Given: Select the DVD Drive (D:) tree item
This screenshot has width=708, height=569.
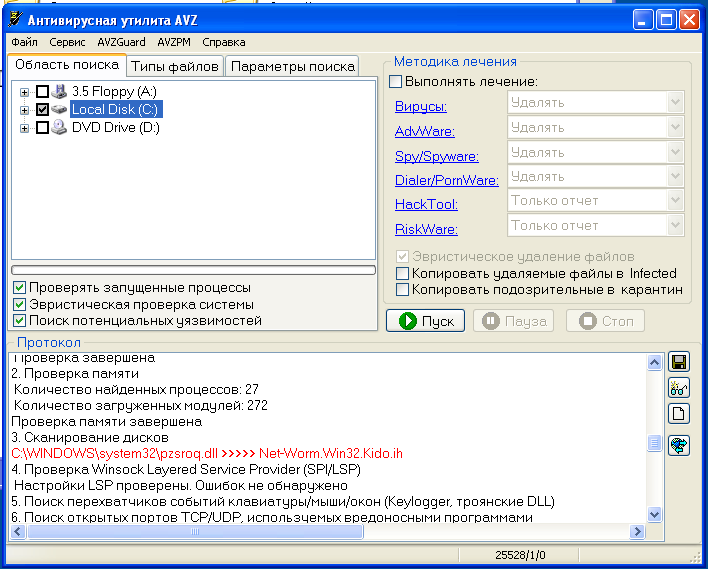Looking at the screenshot, I should (116, 127).
